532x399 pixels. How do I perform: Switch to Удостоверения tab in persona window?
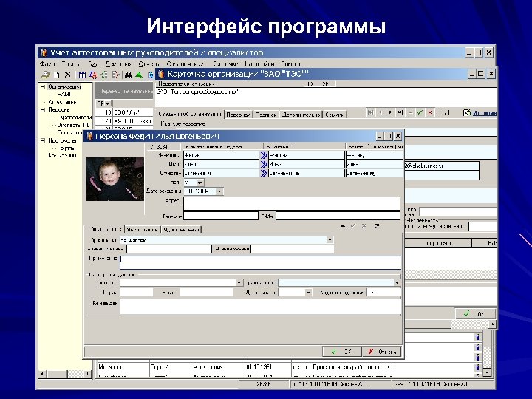(x=181, y=230)
